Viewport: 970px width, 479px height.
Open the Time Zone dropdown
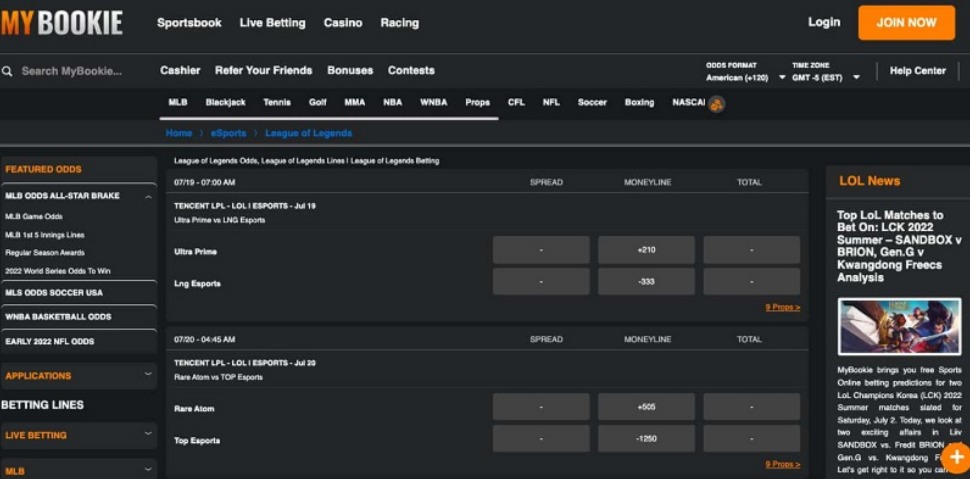click(x=825, y=77)
